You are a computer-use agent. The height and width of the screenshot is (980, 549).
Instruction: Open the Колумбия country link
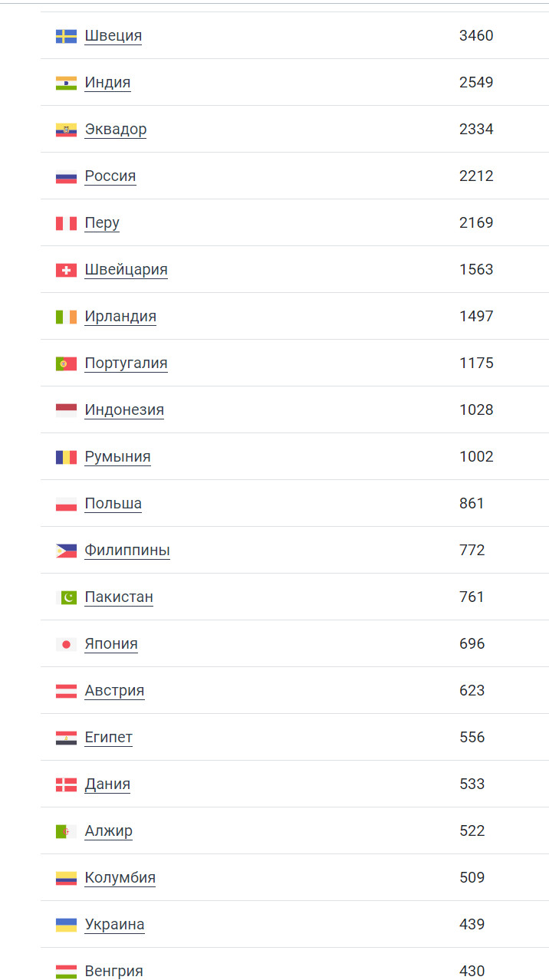(x=120, y=878)
